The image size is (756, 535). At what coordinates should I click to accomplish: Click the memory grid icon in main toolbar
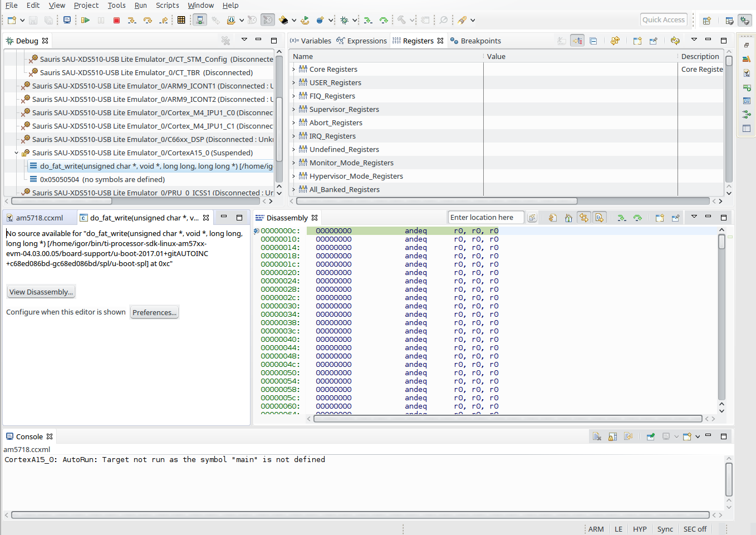(x=181, y=20)
